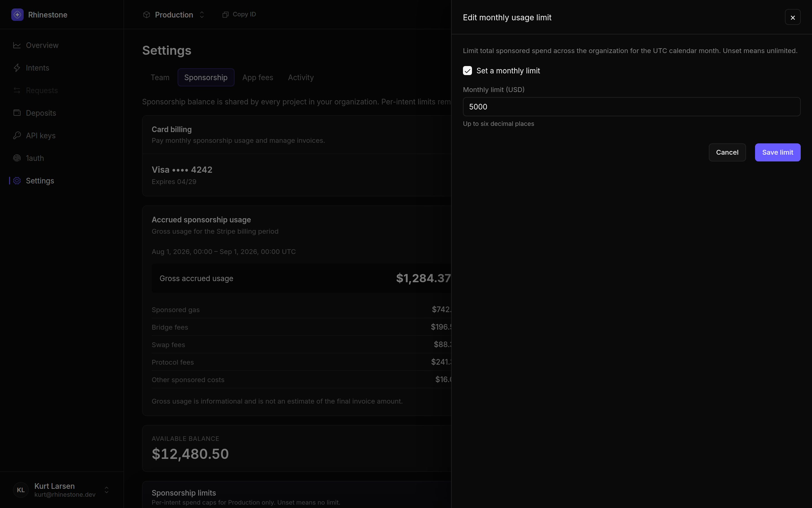Select the Intents lightning icon
Viewport: 812px width, 508px height.
(x=17, y=68)
